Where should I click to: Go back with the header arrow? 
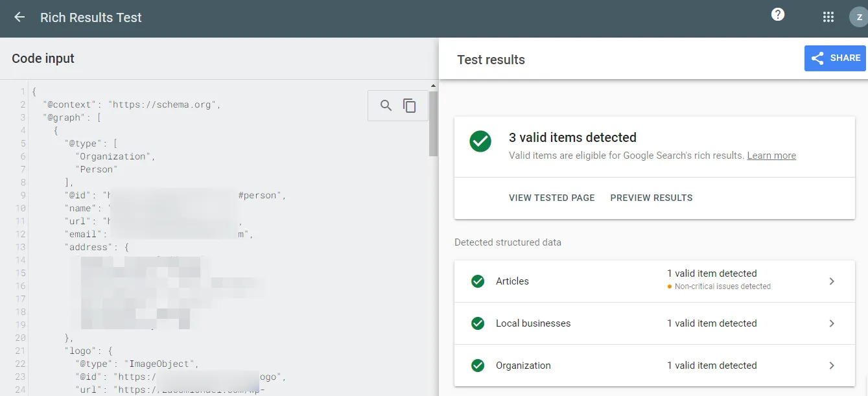tap(19, 17)
